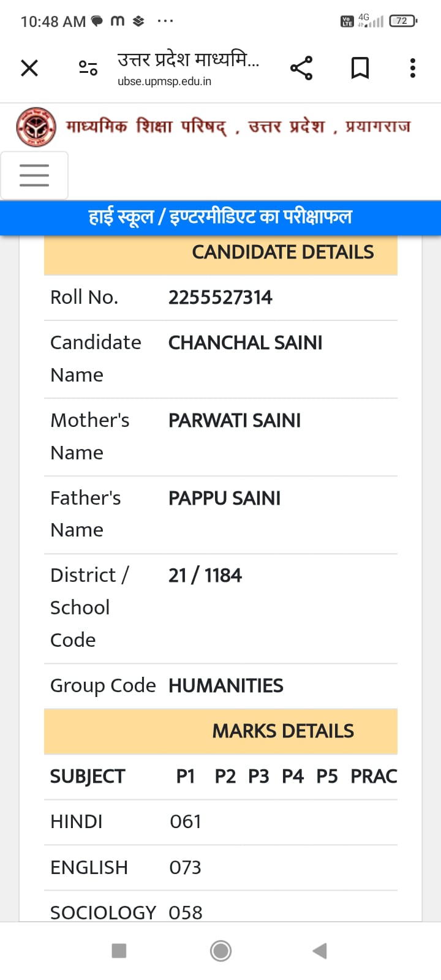Bookmark this page icon
The image size is (441, 980).
360,68
